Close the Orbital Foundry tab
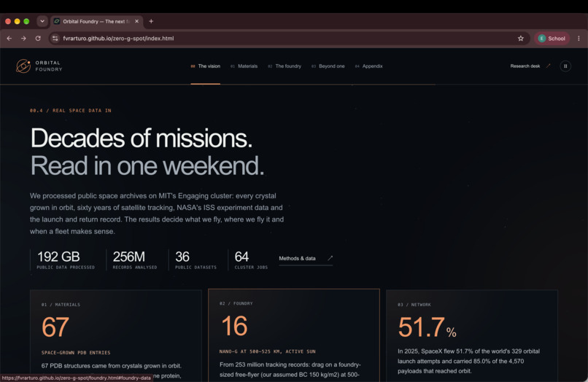The image size is (588, 382). point(136,21)
